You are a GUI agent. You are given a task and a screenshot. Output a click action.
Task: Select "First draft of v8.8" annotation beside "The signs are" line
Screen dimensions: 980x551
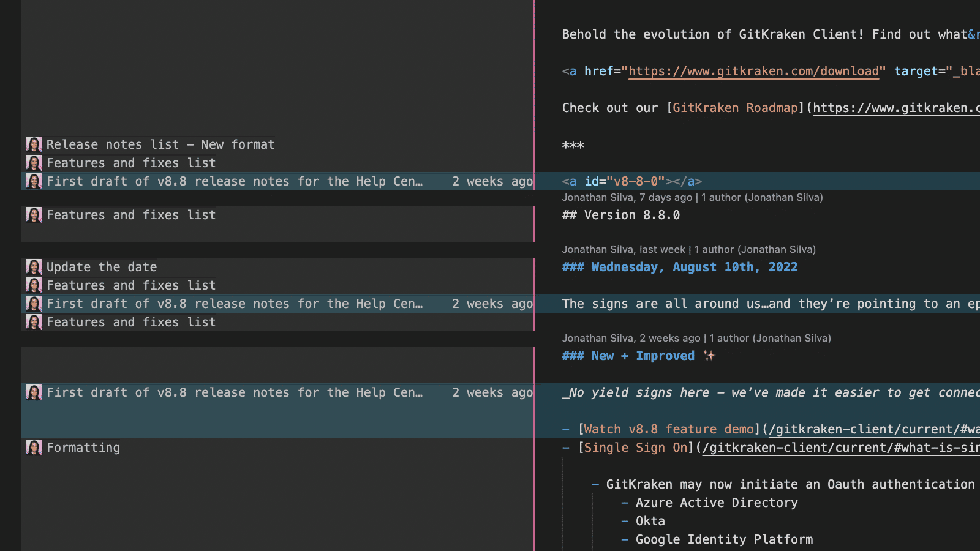coord(235,304)
